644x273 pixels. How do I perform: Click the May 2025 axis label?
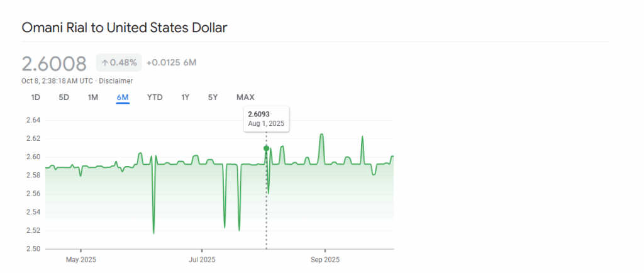pos(81,259)
